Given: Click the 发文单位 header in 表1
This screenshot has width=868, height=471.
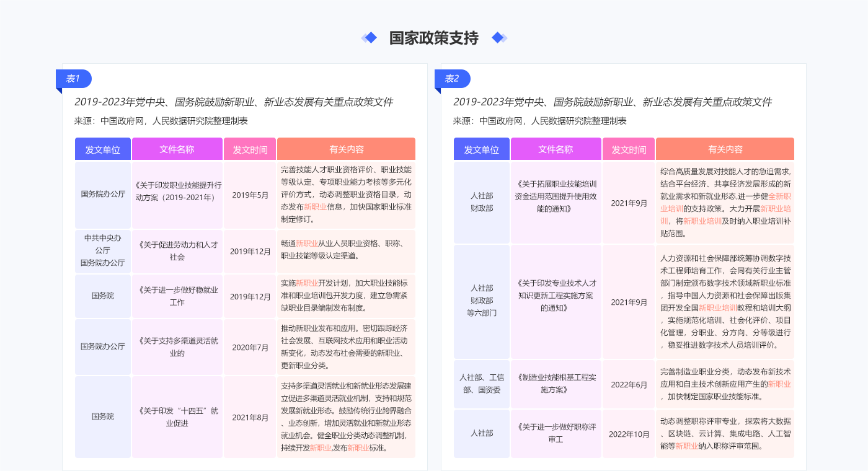Looking at the screenshot, I should [103, 149].
